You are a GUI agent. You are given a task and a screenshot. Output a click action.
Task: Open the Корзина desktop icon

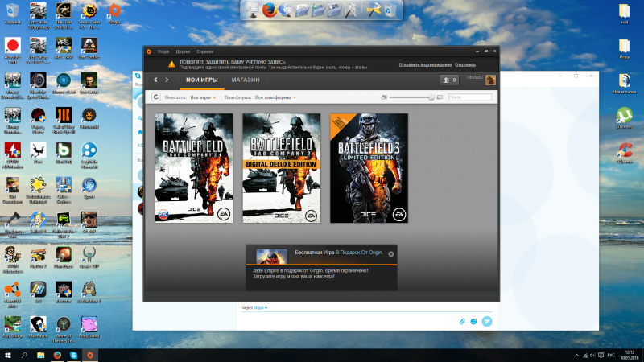click(x=13, y=14)
